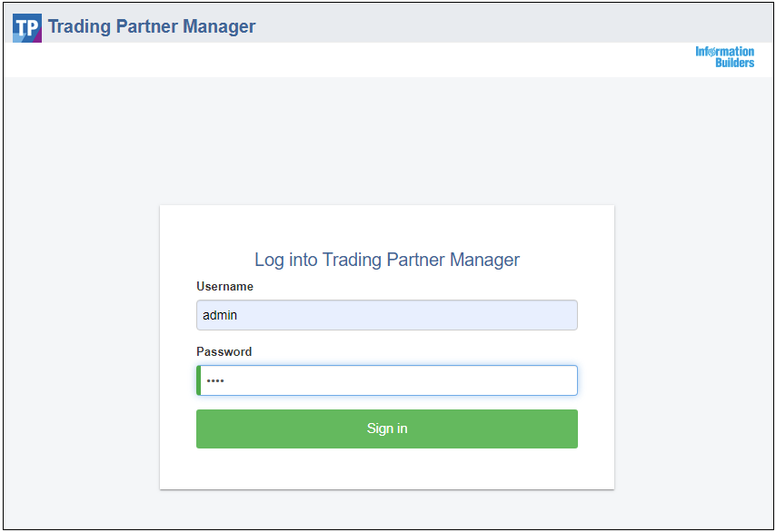This screenshot has width=776, height=532.
Task: Click the word Builders in the top-right logo
Action: (734, 63)
